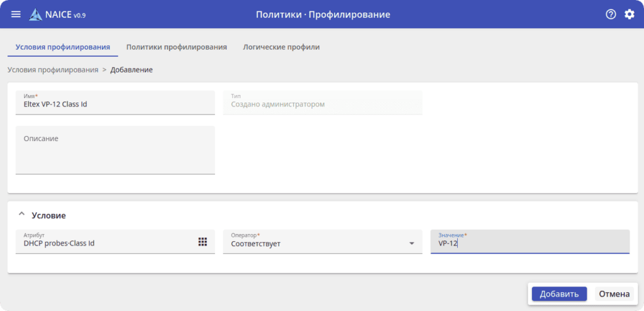This screenshot has width=644, height=311.
Task: Click the Значение field containing VP-12
Action: pyautogui.click(x=530, y=243)
